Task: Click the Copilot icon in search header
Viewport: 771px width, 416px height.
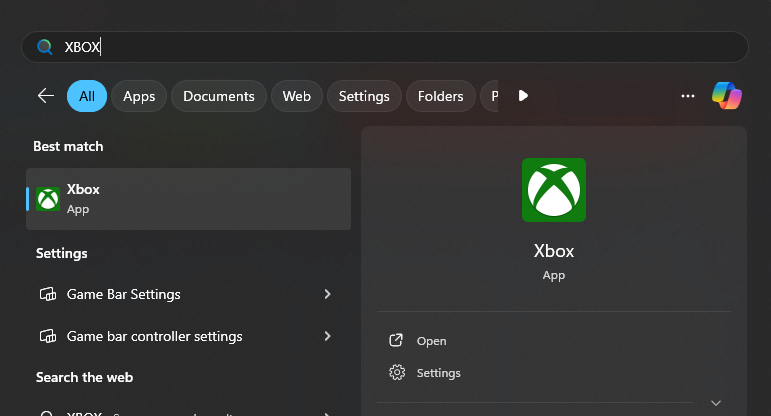Action: click(x=727, y=96)
